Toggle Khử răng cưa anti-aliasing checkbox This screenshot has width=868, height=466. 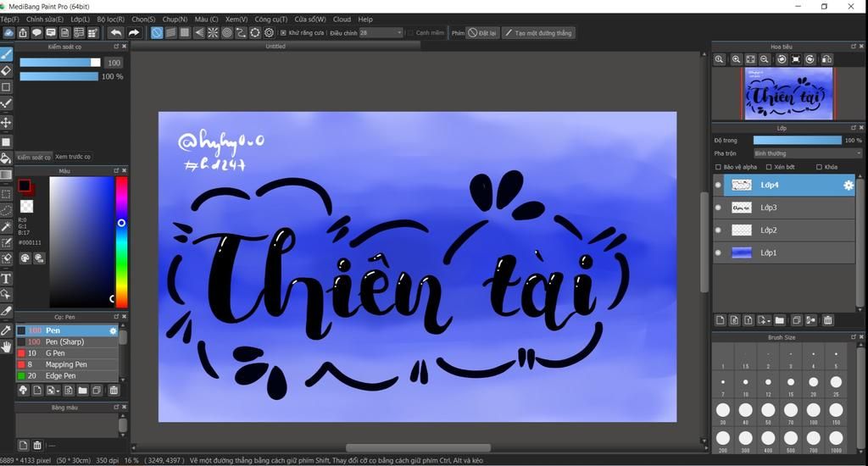(283, 33)
